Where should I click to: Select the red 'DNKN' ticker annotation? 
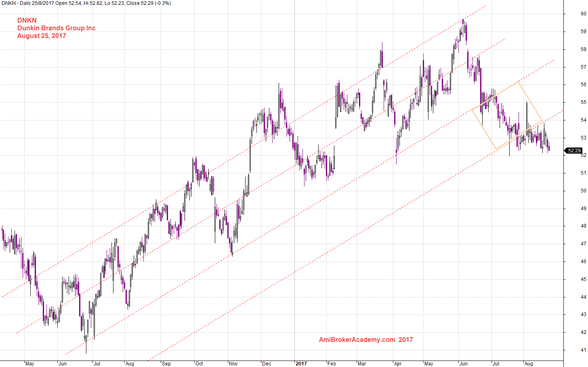[x=27, y=20]
